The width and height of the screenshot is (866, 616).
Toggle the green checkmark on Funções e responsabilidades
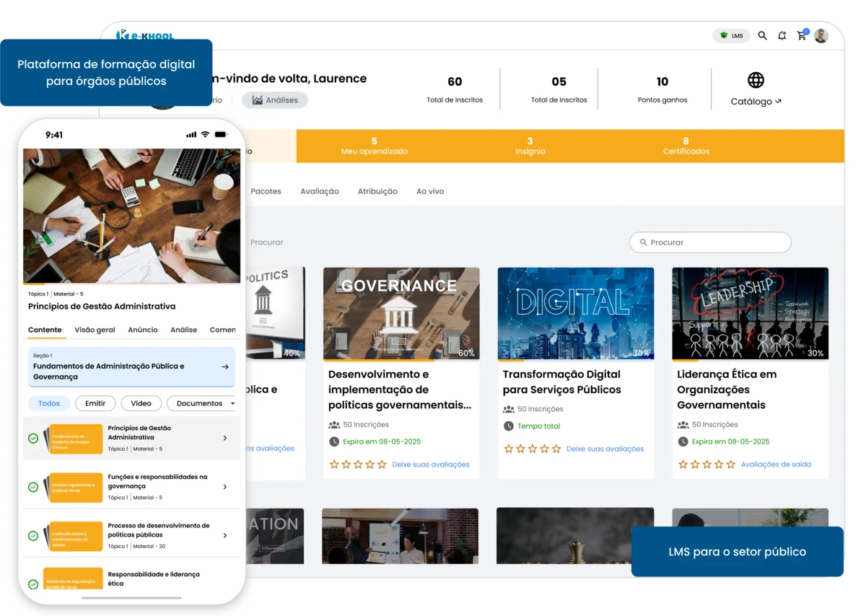coord(32,486)
